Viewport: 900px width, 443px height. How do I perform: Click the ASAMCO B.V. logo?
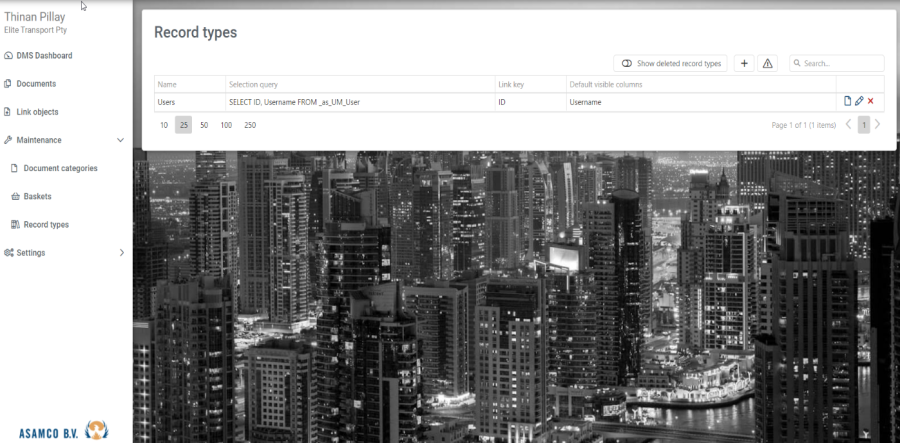[64, 431]
